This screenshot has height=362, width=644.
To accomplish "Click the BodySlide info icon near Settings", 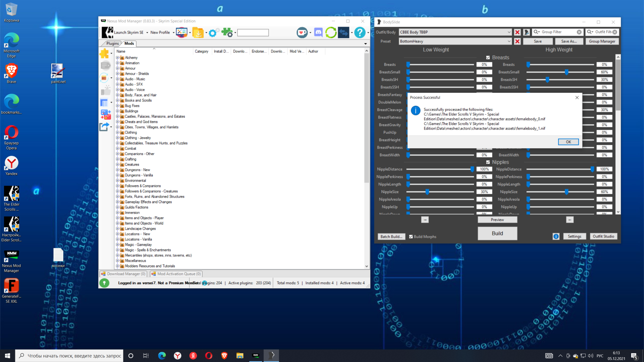I will point(556,236).
